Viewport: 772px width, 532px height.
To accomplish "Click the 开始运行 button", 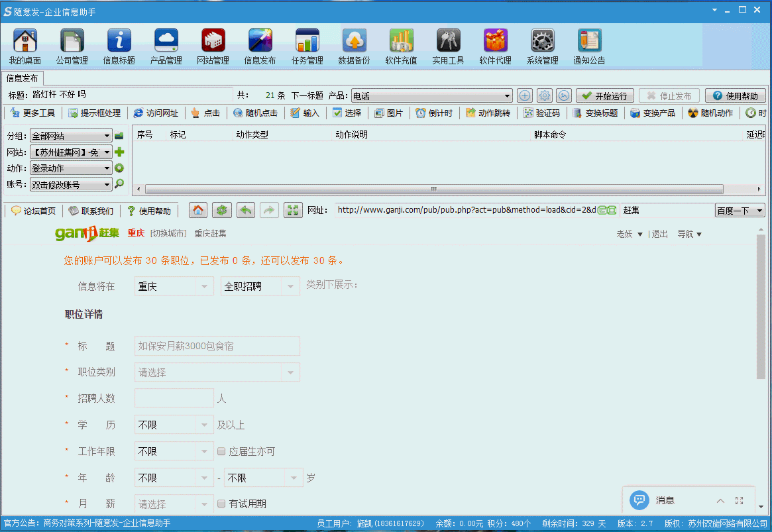I will point(605,95).
